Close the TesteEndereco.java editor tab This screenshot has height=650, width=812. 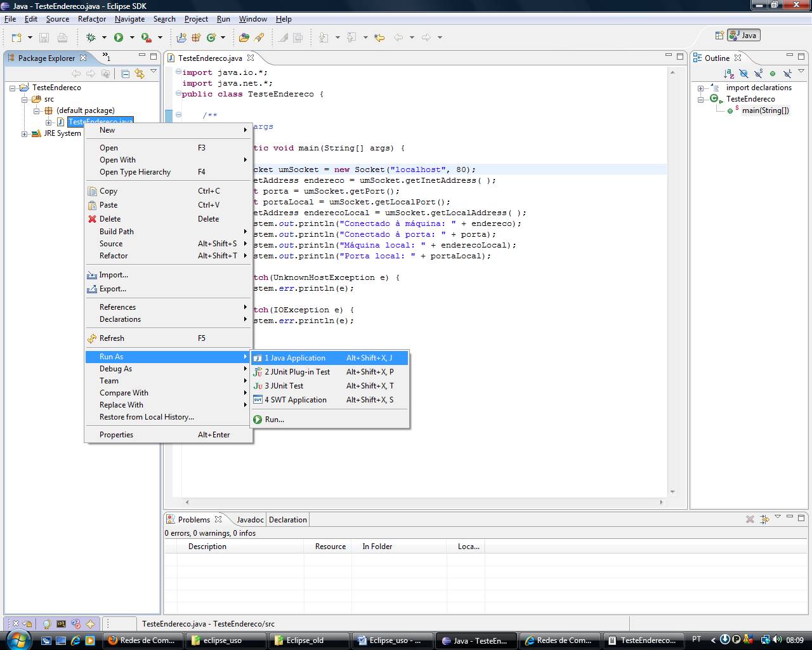coord(251,58)
